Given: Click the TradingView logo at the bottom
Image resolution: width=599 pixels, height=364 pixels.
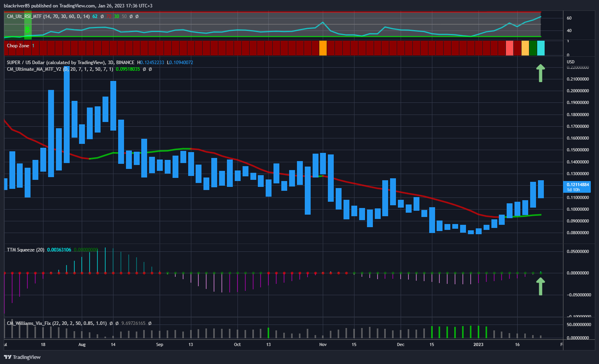Looking at the screenshot, I should pyautogui.click(x=22, y=357).
